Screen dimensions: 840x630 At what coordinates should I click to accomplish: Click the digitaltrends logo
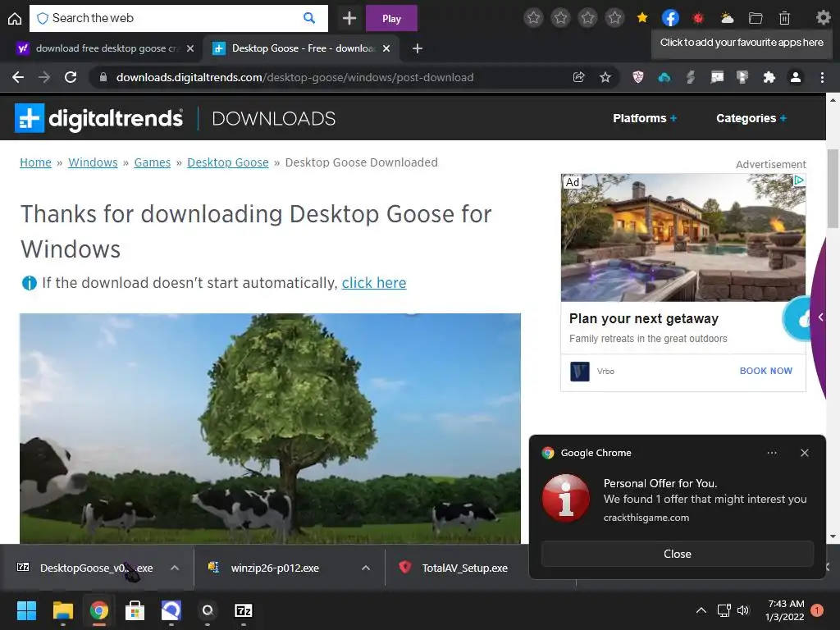click(x=98, y=118)
